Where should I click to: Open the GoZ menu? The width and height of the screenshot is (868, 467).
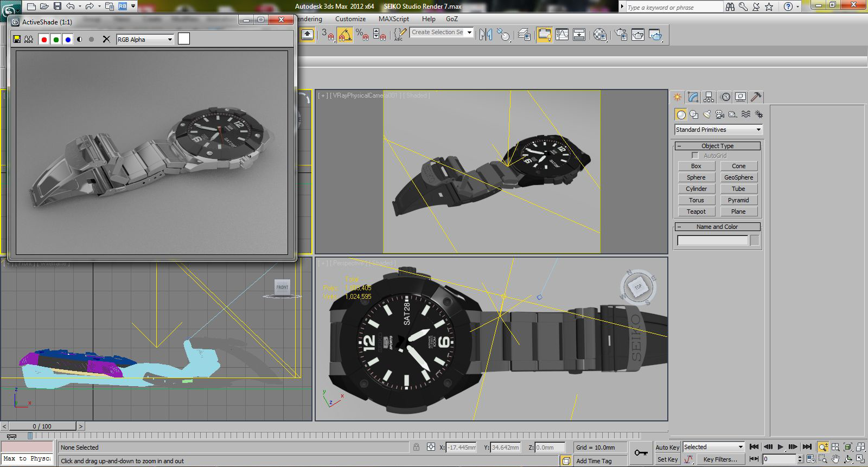click(x=452, y=18)
